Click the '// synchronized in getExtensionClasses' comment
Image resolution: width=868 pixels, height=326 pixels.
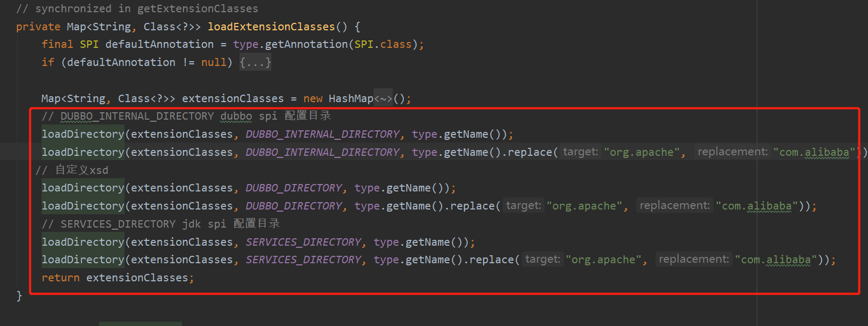[137, 9]
